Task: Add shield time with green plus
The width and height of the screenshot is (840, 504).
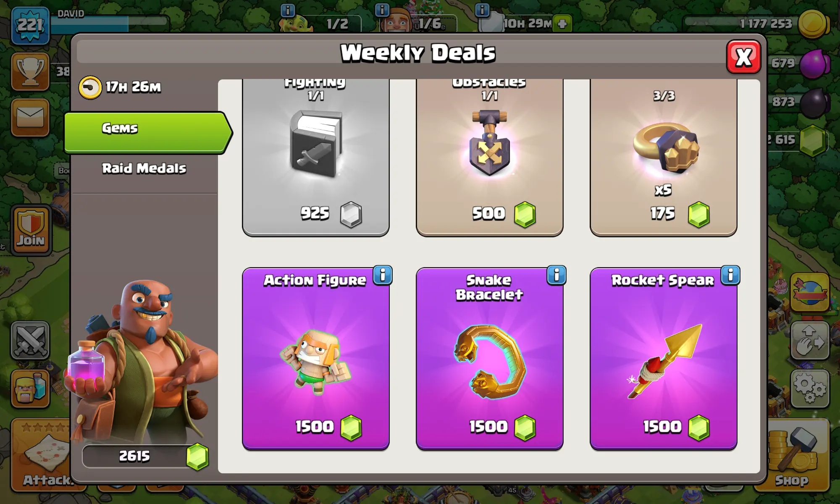Action: 562,24
